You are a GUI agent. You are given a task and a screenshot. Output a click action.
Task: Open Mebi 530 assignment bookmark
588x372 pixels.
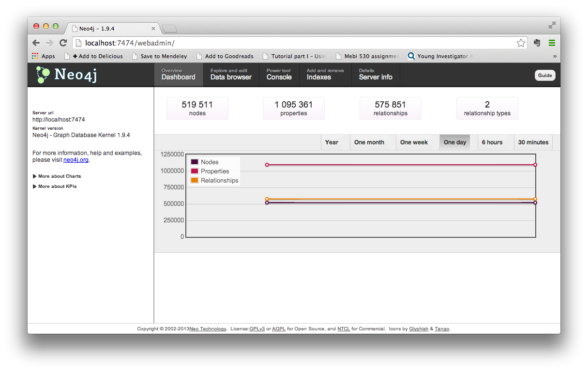[x=367, y=56]
